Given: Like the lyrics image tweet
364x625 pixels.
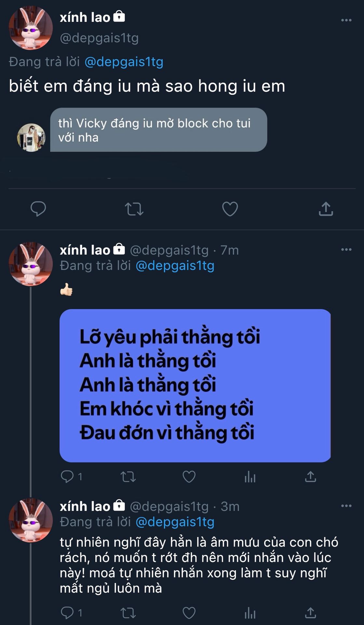Looking at the screenshot, I should click(189, 477).
